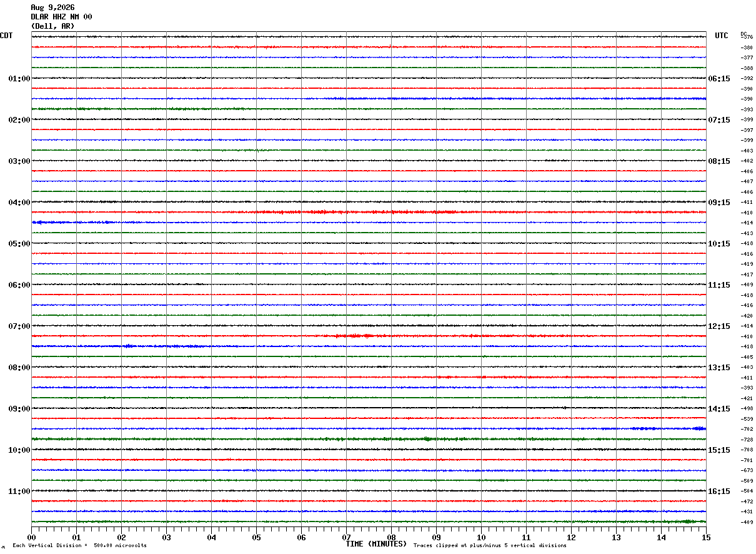Screen dimensions: 756x554
Task: Click the DLAR HHZ NM 00 station label
Action: click(x=61, y=17)
